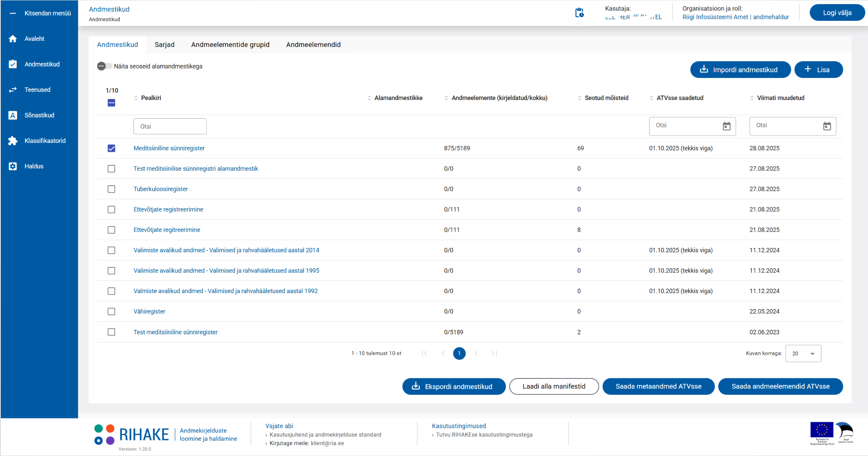Click the Impordi andmestikud button
Image resolution: width=868 pixels, height=456 pixels.
coord(740,70)
